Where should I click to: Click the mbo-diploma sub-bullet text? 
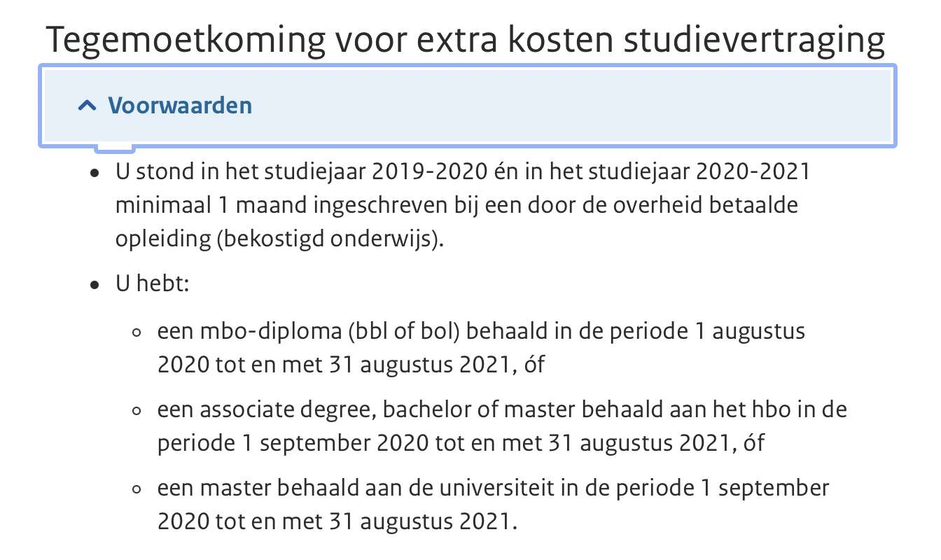point(482,347)
